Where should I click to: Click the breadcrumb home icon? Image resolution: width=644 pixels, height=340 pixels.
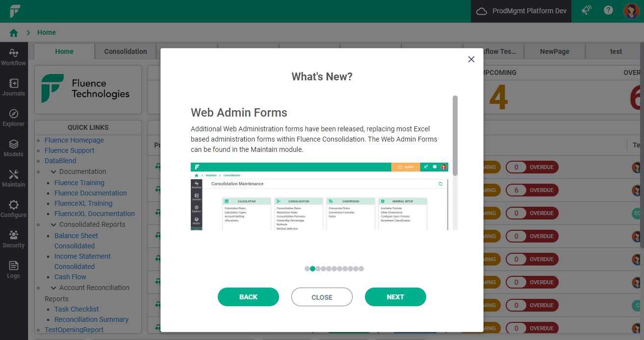click(14, 33)
